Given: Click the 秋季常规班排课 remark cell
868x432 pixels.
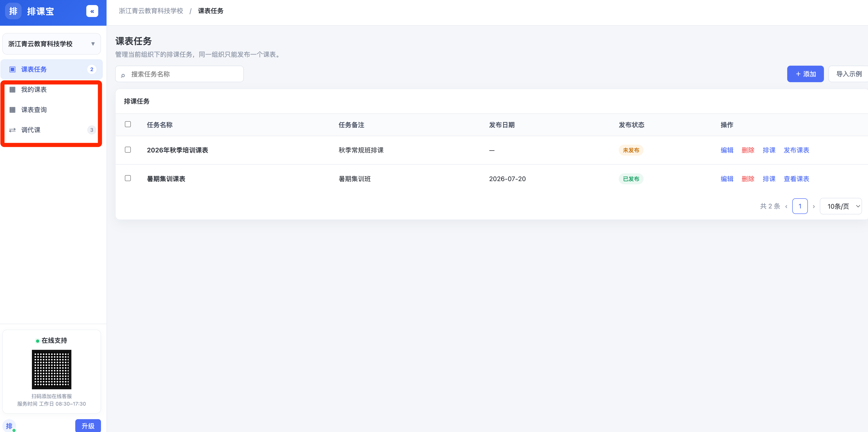Looking at the screenshot, I should [x=361, y=150].
